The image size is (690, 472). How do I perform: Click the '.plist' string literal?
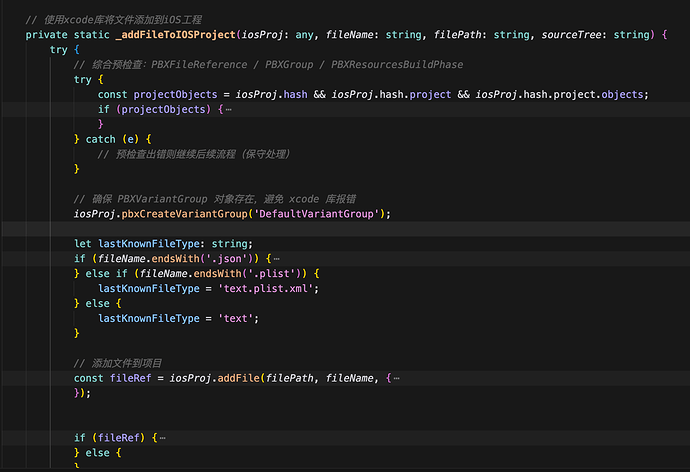click(272, 274)
